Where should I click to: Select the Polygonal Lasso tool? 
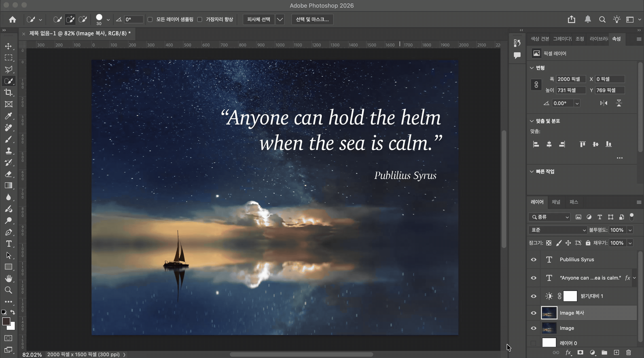coord(8,69)
